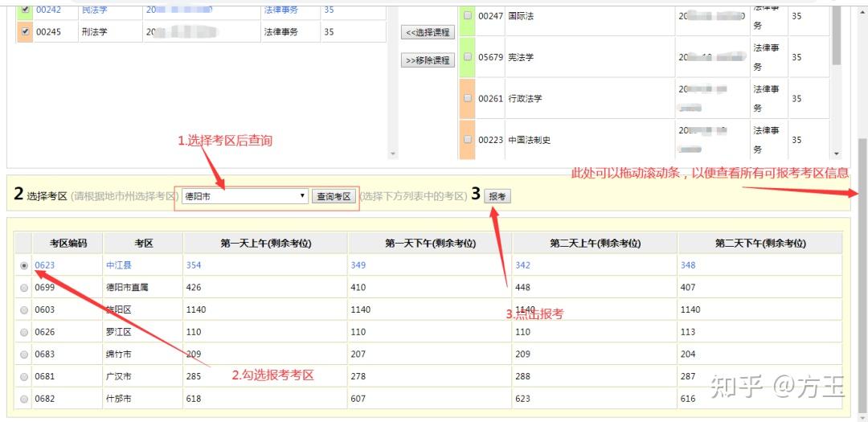
Task: Click the 宪法学 course name
Action: point(521,57)
